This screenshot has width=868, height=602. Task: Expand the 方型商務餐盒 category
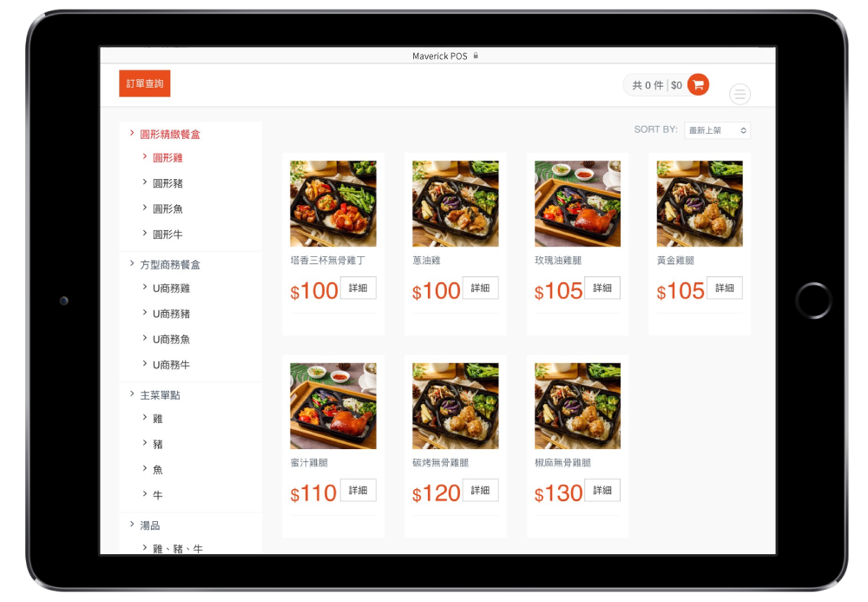point(170,265)
